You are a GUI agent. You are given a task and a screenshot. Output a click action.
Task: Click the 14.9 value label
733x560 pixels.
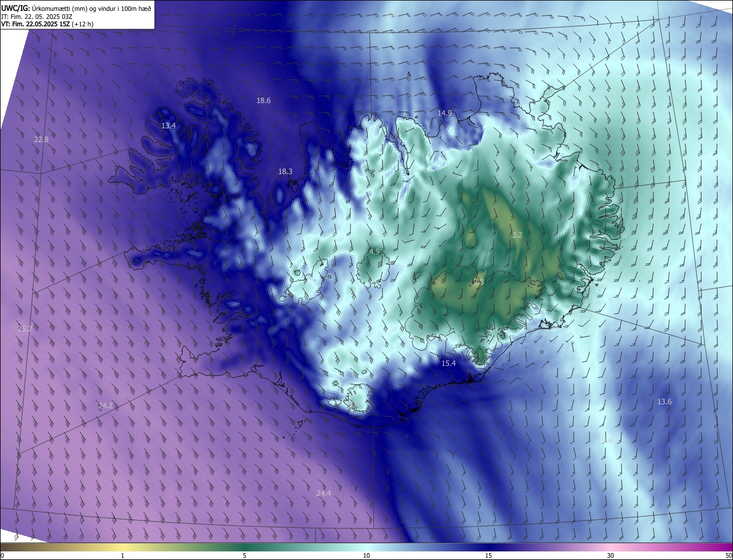pos(444,113)
